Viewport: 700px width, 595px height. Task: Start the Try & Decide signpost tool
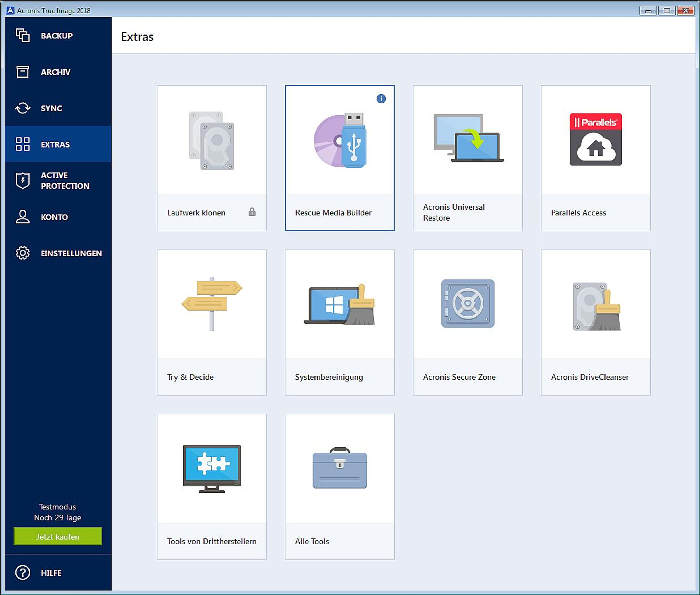tap(212, 322)
